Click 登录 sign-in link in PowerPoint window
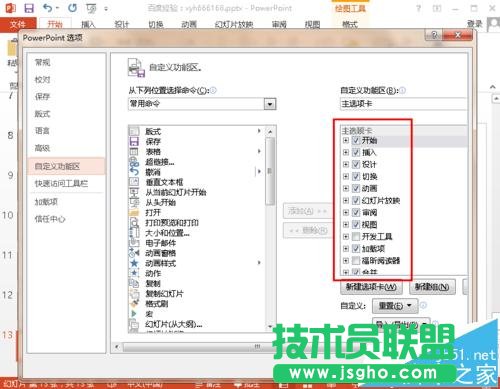Screen dimensions: 500x389 tap(475, 24)
